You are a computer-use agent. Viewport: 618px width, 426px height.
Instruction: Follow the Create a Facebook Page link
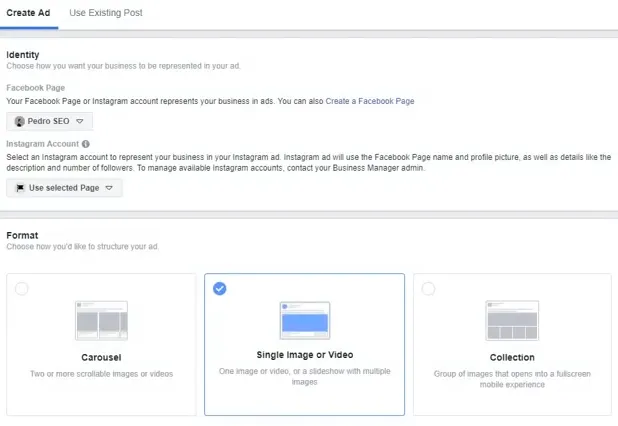370,101
